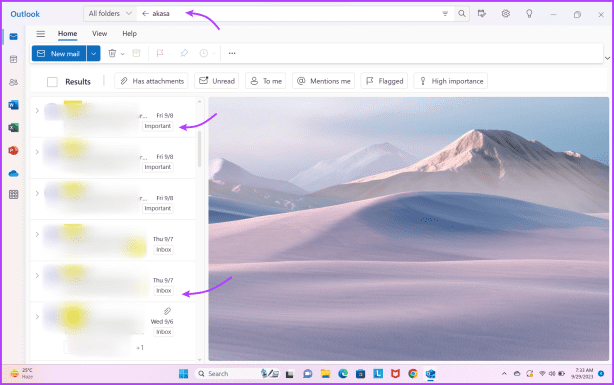Click the Inbox label on the Wed 9/6 email

point(163,332)
